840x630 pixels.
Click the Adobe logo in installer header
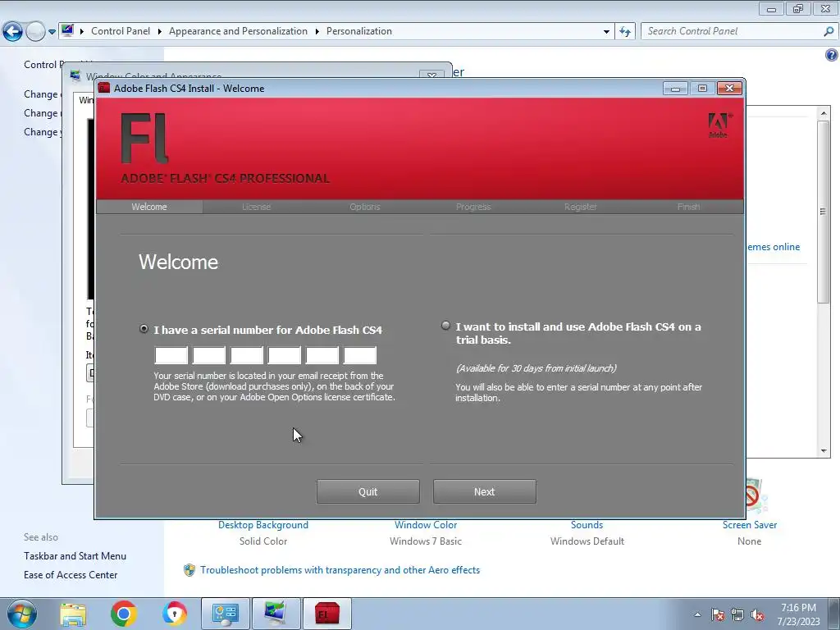click(x=719, y=126)
